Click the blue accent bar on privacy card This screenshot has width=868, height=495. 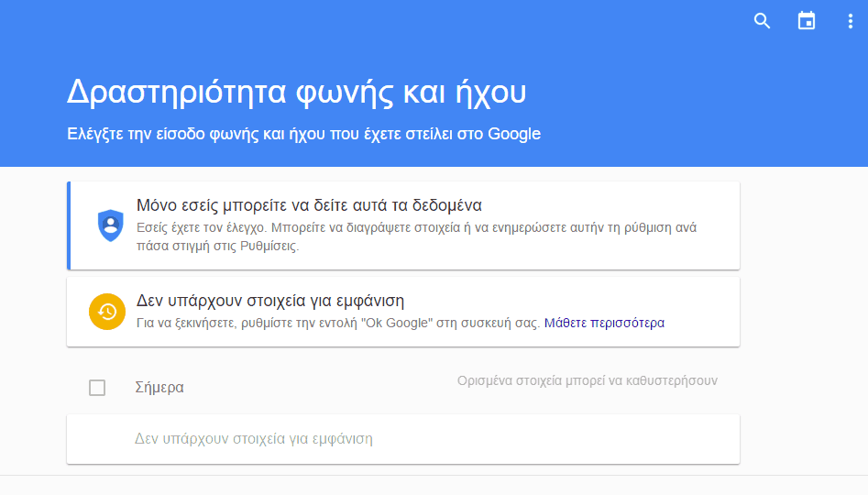(69, 225)
